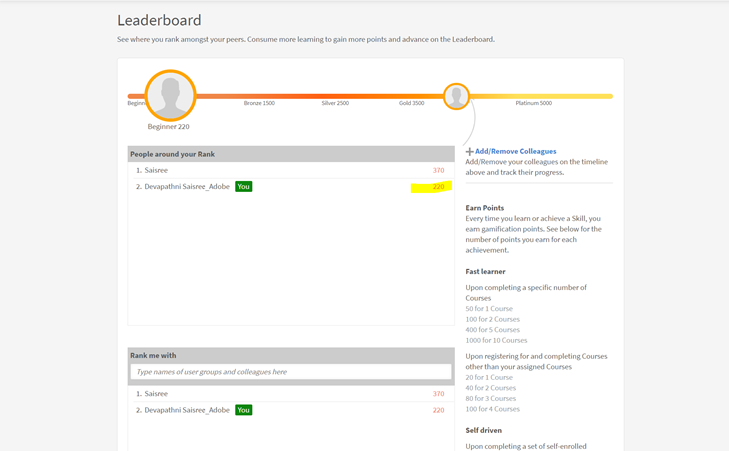Image resolution: width=729 pixels, height=451 pixels.
Task: Select Saisree in the Rank me with list
Action: pyautogui.click(x=156, y=394)
